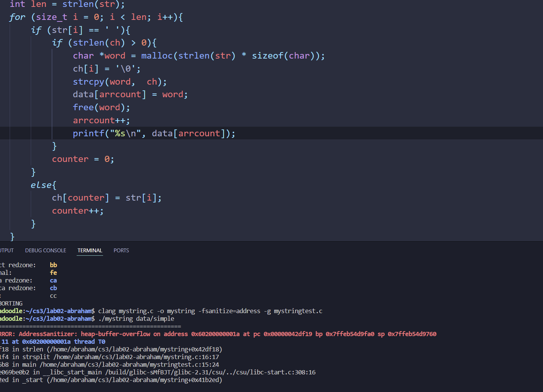The height and width of the screenshot is (392, 543).
Task: Click the 'ch[counter] = str[i];' assignment line
Action: coord(107,198)
